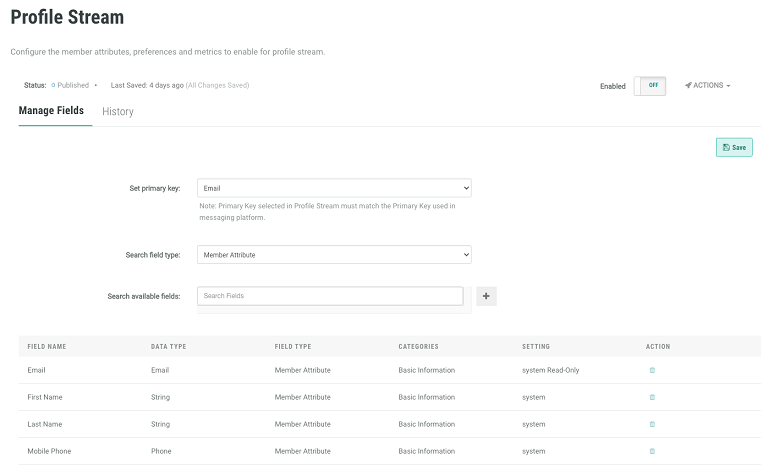Delete the Email field row

pyautogui.click(x=652, y=370)
